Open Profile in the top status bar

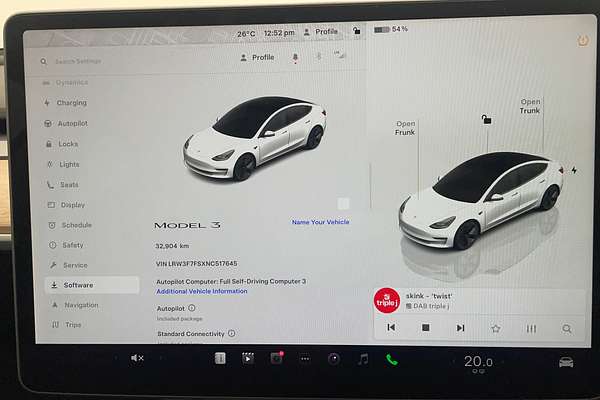click(321, 32)
